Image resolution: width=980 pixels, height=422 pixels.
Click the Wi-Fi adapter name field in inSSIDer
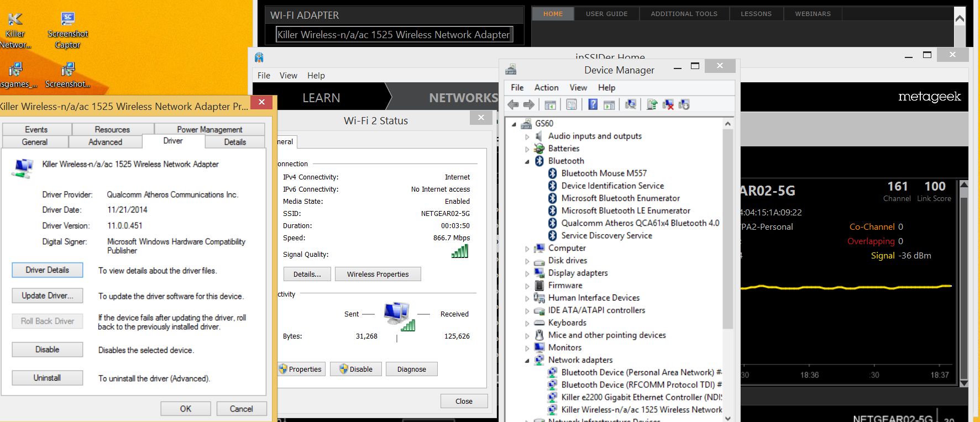(394, 35)
